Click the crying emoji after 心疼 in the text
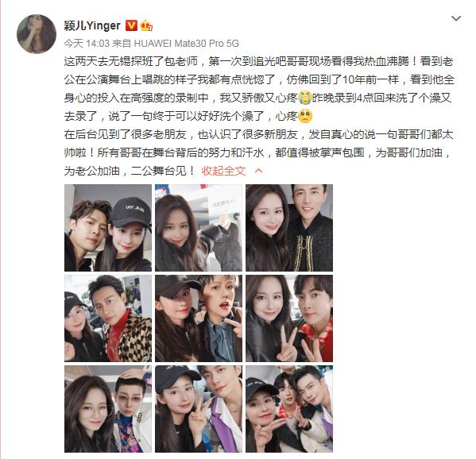The image size is (476, 459). 305,98
